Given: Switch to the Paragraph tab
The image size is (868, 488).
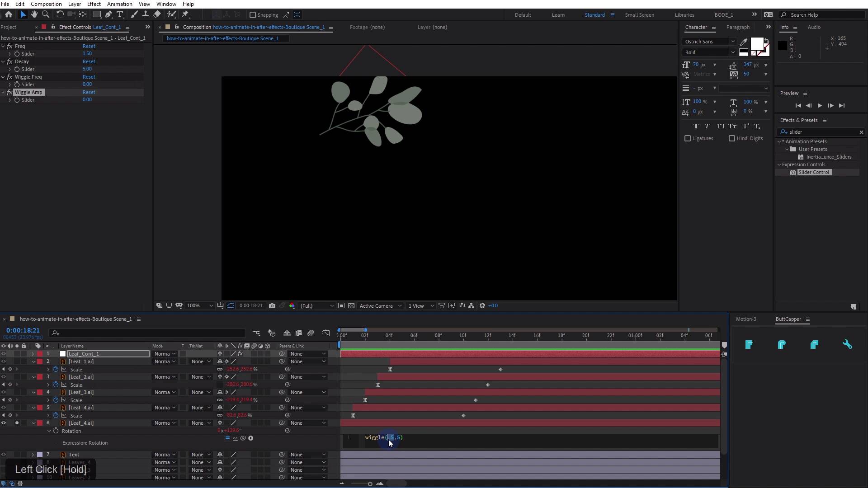Looking at the screenshot, I should tap(738, 27).
